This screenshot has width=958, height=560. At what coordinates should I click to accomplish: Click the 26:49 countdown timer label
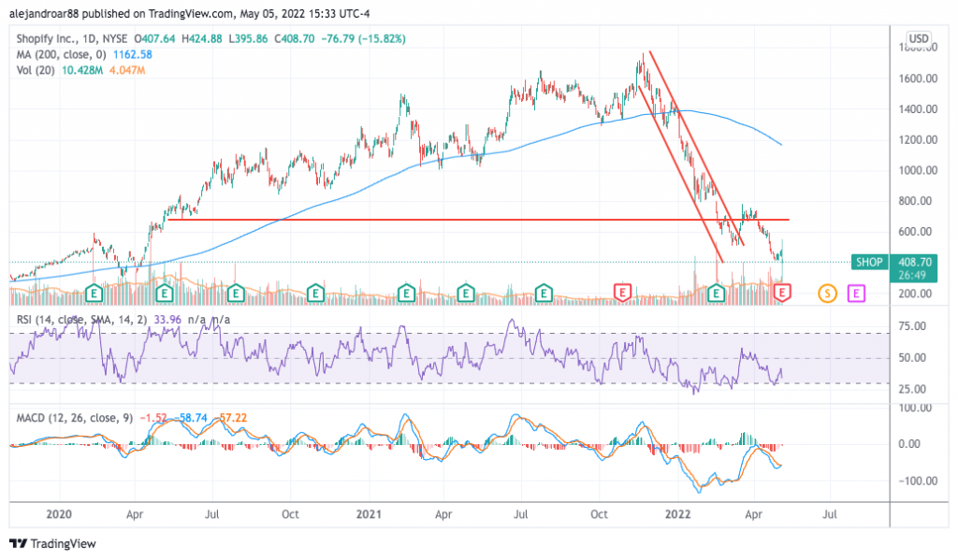pyautogui.click(x=911, y=276)
